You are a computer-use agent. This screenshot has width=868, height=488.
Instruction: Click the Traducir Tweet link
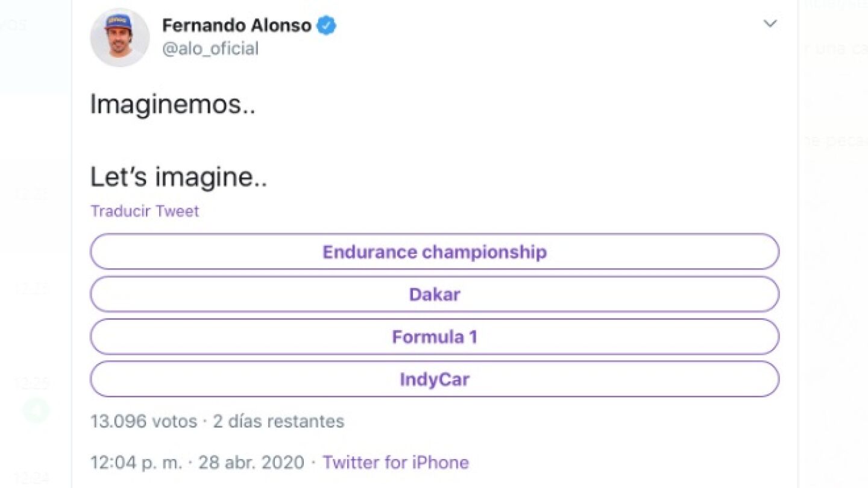[145, 211]
